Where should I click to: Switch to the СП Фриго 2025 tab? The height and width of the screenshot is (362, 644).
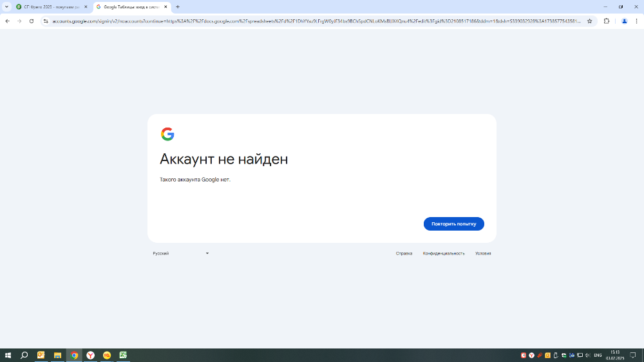pyautogui.click(x=52, y=7)
